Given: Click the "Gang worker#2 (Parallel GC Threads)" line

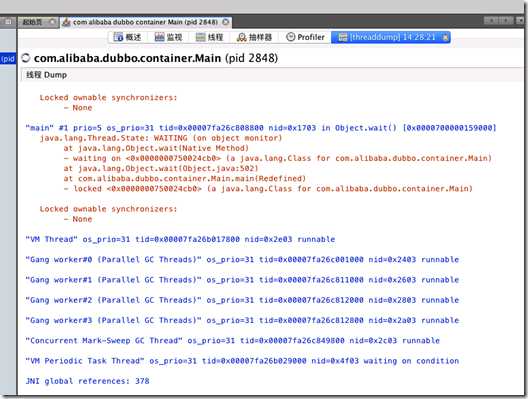Looking at the screenshot, I should (x=242, y=300).
